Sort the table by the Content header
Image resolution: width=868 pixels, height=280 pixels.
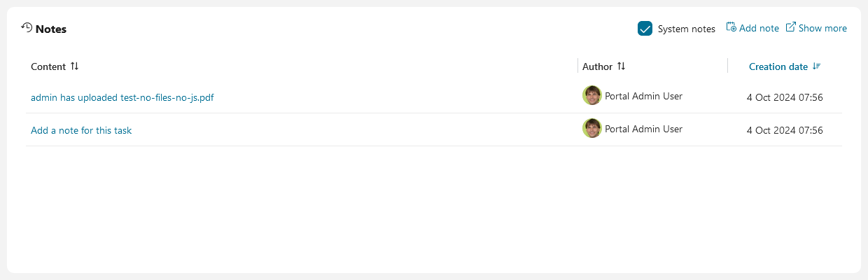click(48, 66)
